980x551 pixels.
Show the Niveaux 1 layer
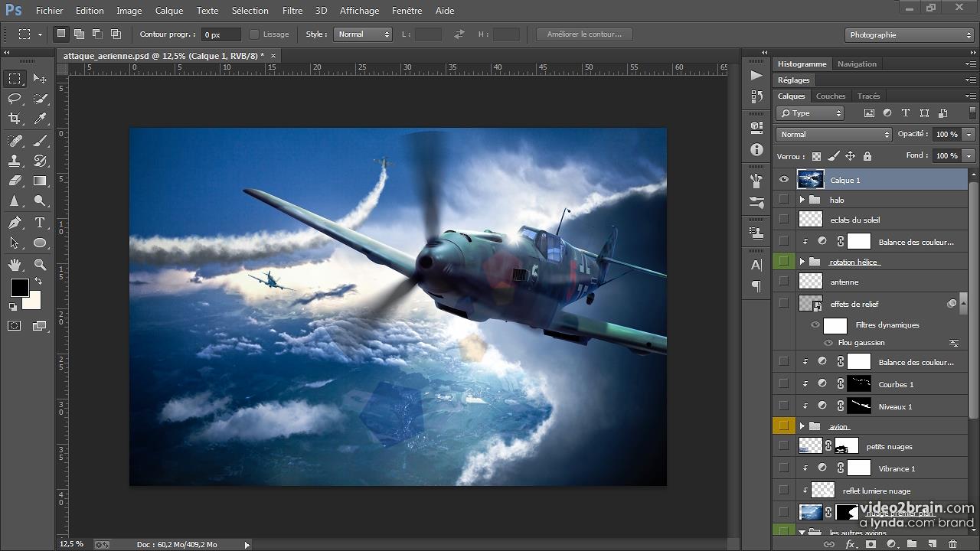[783, 406]
